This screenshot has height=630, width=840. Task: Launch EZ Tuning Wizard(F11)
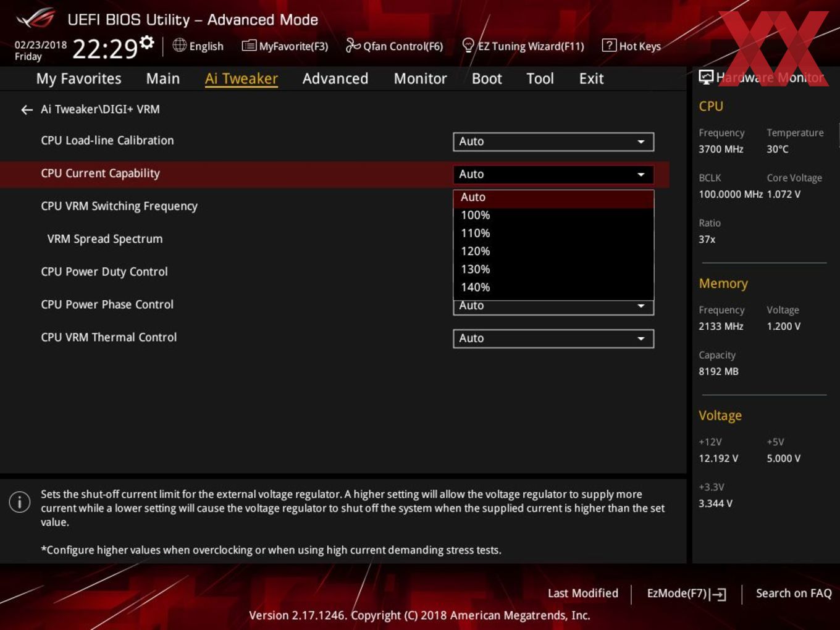point(523,46)
